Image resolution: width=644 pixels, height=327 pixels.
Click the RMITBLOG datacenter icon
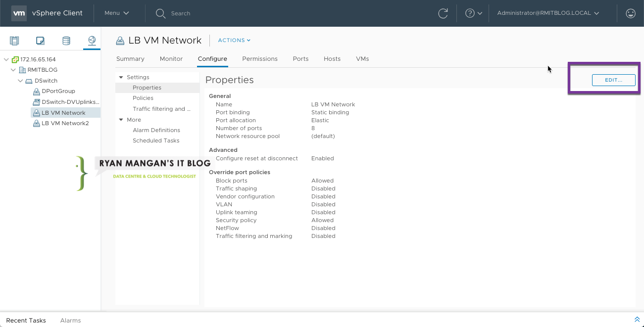(x=23, y=70)
